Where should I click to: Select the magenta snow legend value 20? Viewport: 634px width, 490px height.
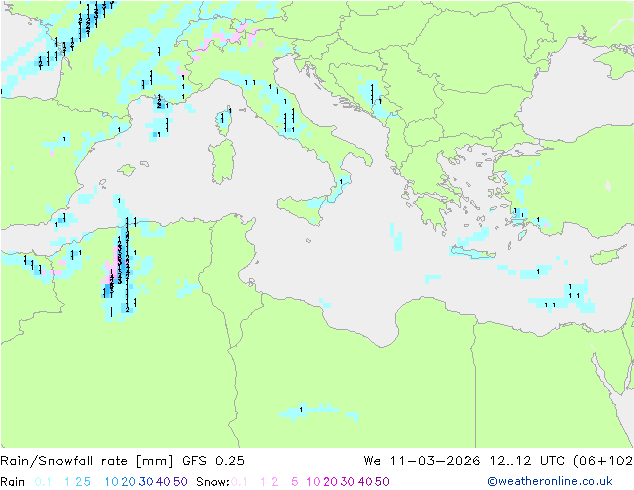pyautogui.click(x=330, y=482)
